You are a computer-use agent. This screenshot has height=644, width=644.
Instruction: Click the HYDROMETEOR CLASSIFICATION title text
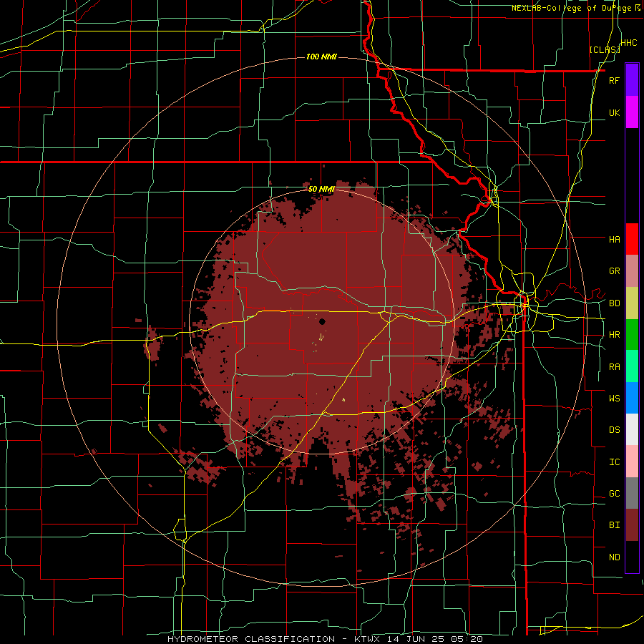(251, 639)
